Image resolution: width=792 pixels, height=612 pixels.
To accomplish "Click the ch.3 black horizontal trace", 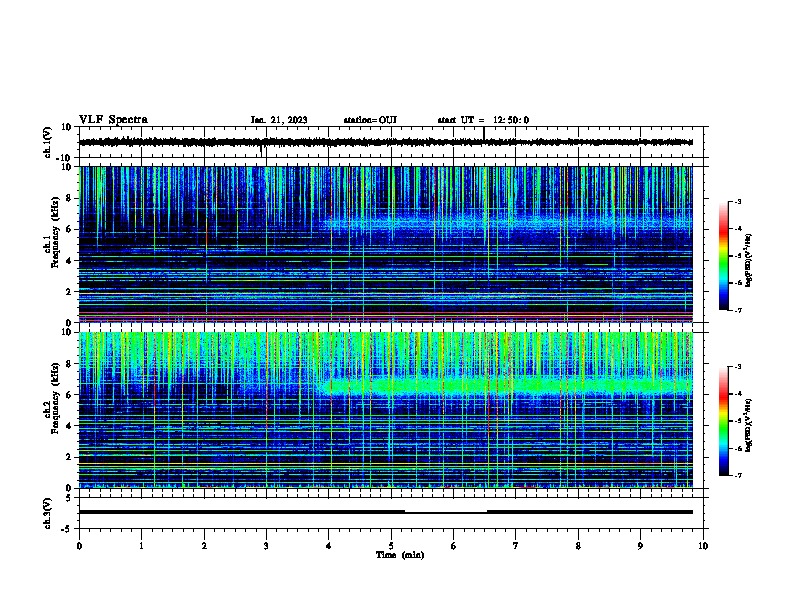I will pos(385,512).
